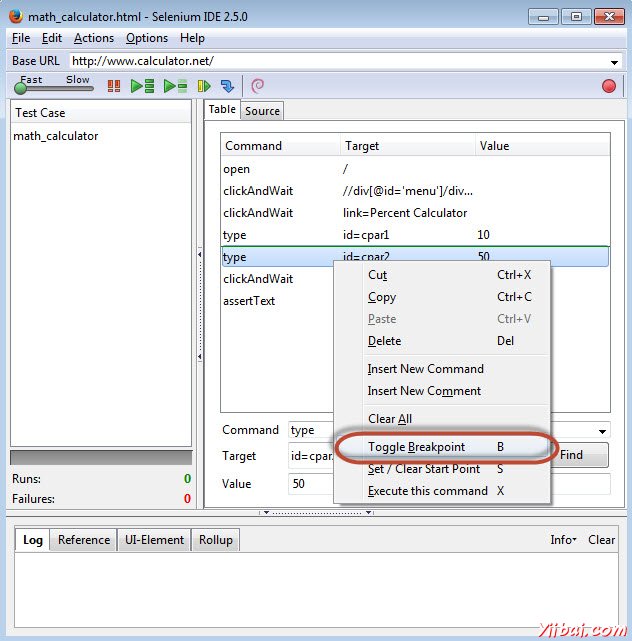Select the clickAndWait row above assertText

pos(278,279)
